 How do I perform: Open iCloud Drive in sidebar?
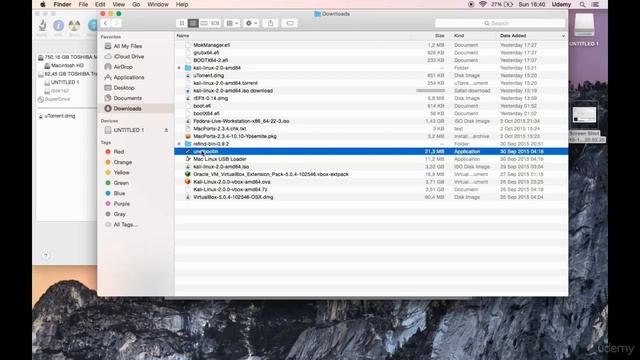pyautogui.click(x=129, y=56)
